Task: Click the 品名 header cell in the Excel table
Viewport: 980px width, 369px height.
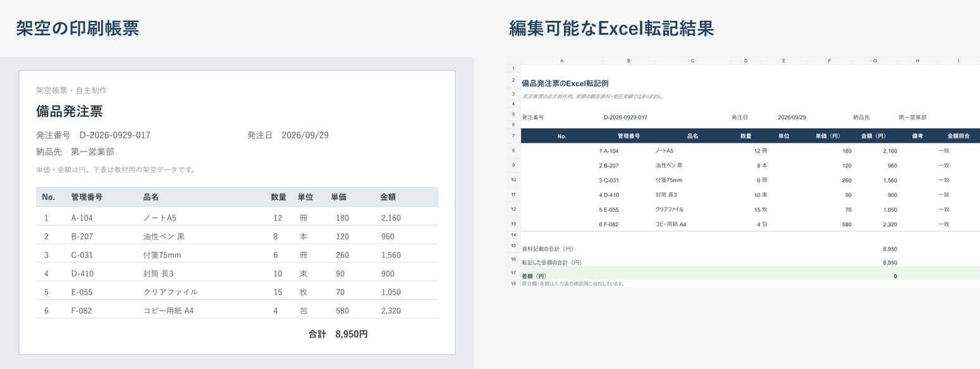Action: [692, 136]
